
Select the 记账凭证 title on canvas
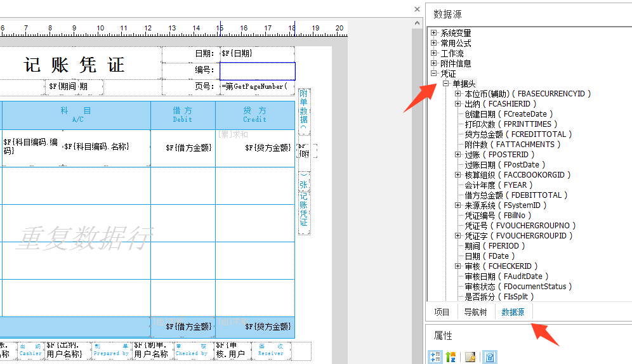[x=74, y=65]
